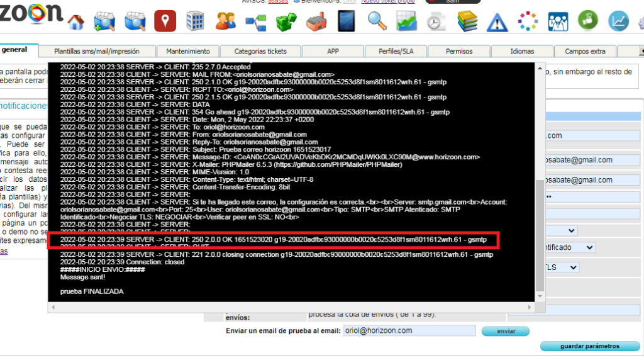Viewport: 644px width, 360px height.
Task: Open the Perfiles/SLA tab
Action: 396,52
